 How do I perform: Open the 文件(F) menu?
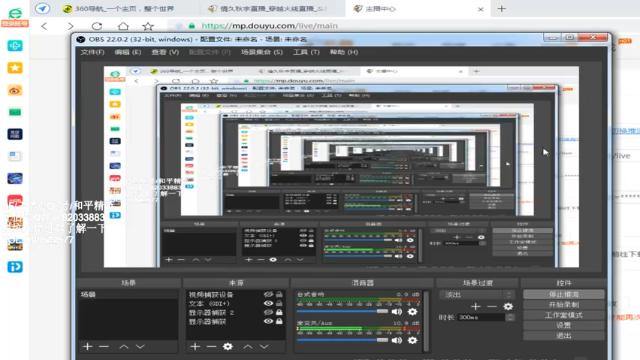click(92, 52)
